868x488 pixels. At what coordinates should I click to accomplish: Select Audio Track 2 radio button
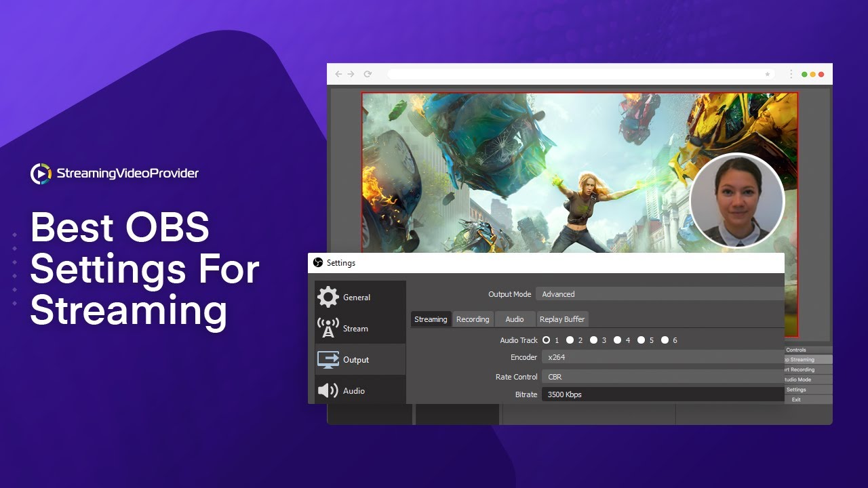(x=570, y=340)
